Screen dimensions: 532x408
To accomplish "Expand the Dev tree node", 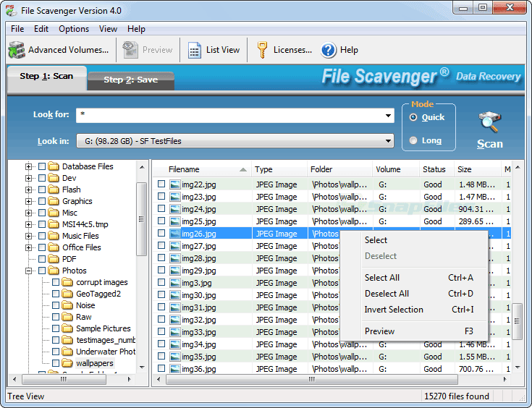I will pos(28,178).
